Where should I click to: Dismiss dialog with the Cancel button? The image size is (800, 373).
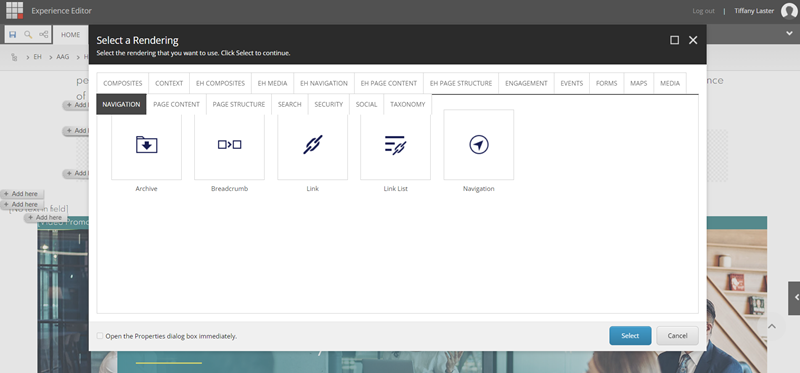pyautogui.click(x=677, y=336)
